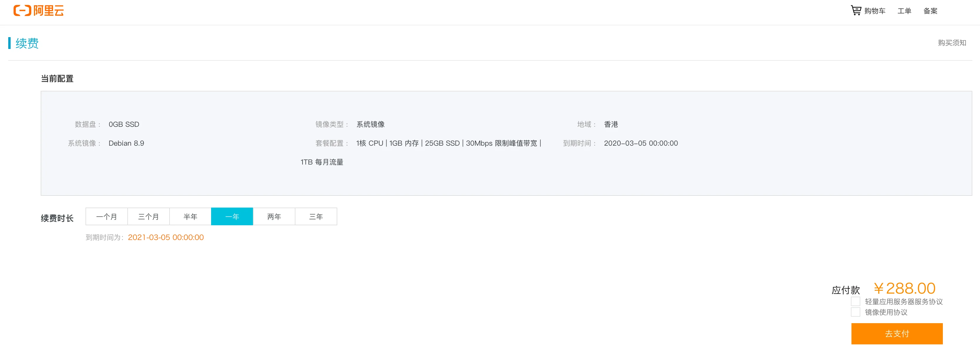
Task: Open the 购物车 link text
Action: point(875,11)
